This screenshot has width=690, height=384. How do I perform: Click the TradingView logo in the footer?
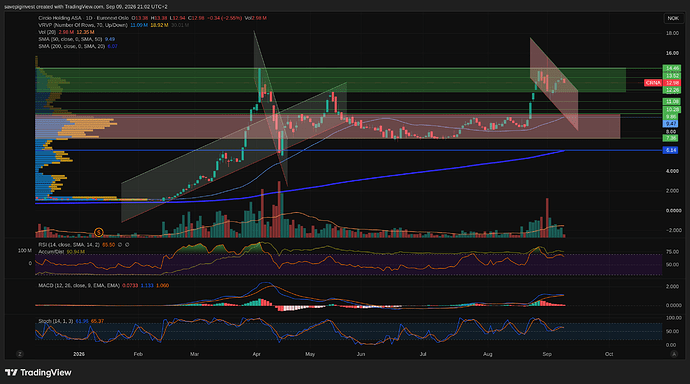pos(38,373)
